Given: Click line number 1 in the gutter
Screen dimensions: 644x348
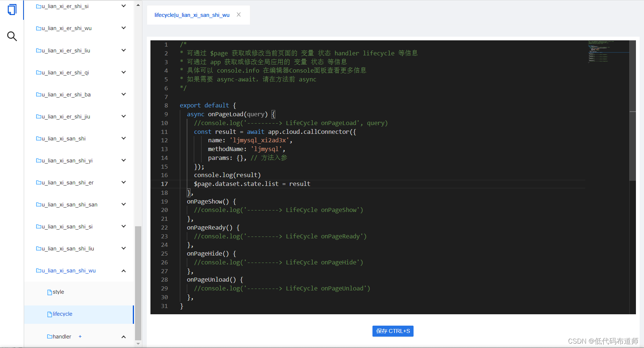Looking at the screenshot, I should point(166,44).
